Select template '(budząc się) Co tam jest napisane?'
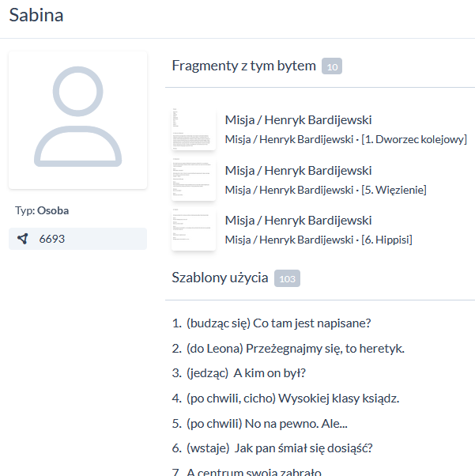The image size is (475, 476). 278,323
